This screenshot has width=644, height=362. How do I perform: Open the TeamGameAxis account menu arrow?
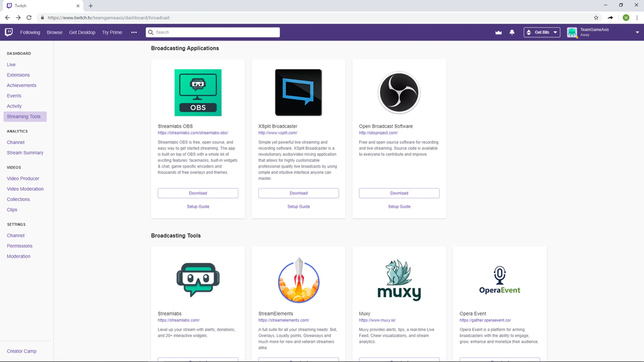click(637, 32)
